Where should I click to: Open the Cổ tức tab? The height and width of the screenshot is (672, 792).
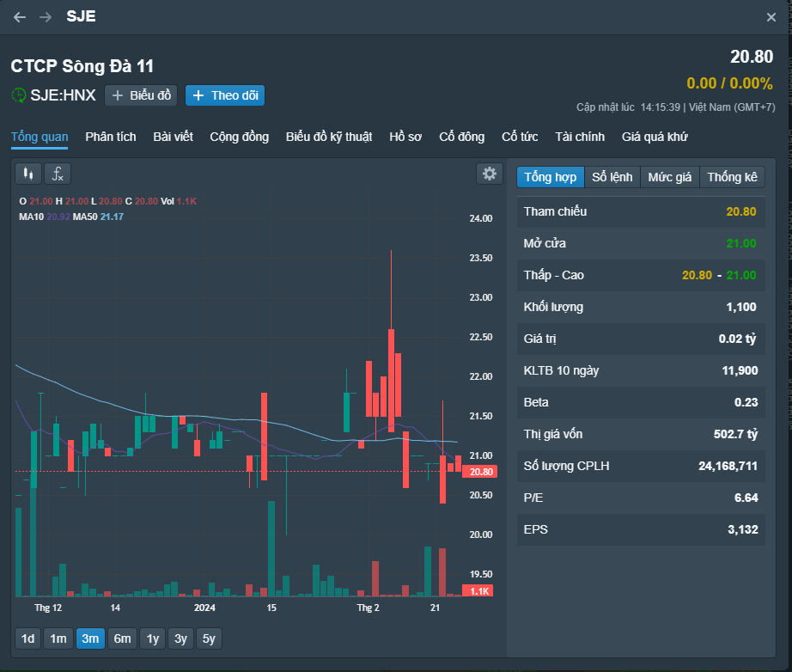(x=520, y=137)
